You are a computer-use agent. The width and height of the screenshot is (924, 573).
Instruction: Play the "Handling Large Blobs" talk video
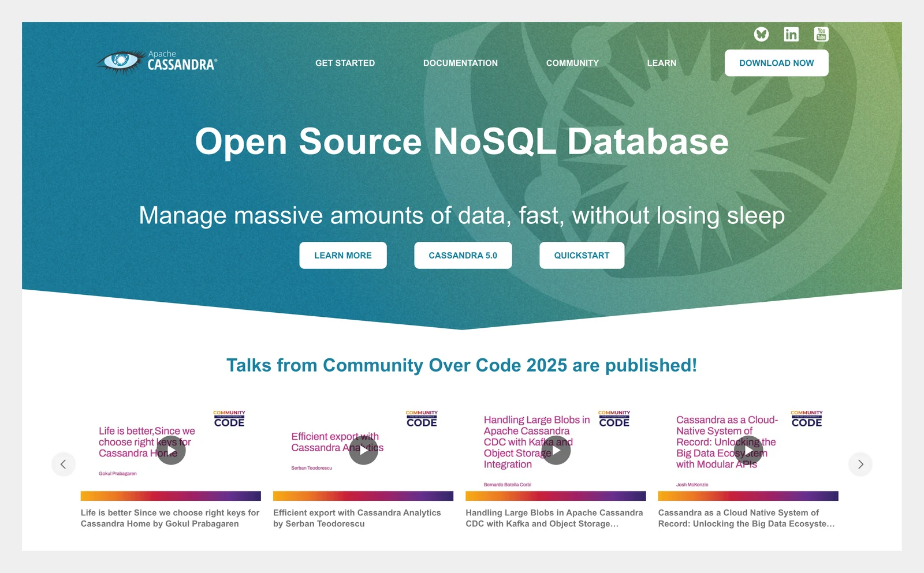pyautogui.click(x=556, y=451)
